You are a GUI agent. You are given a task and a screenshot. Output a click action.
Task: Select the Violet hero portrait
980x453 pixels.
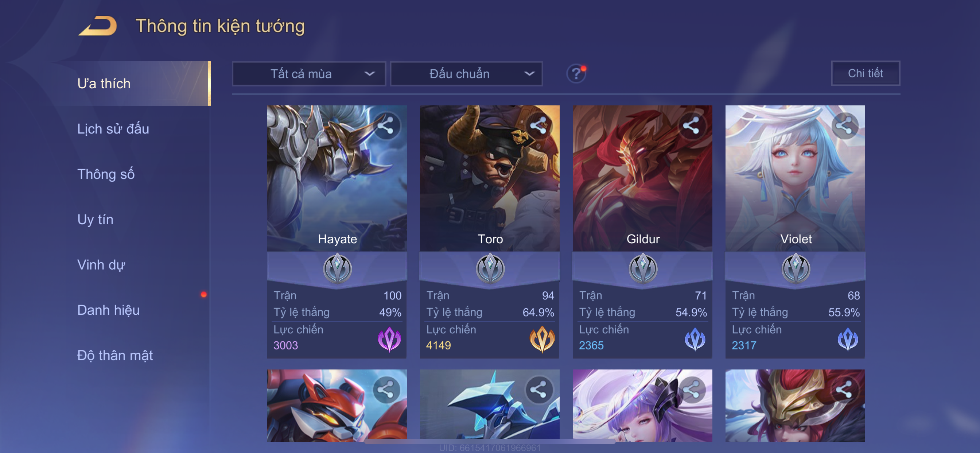pyautogui.click(x=795, y=178)
